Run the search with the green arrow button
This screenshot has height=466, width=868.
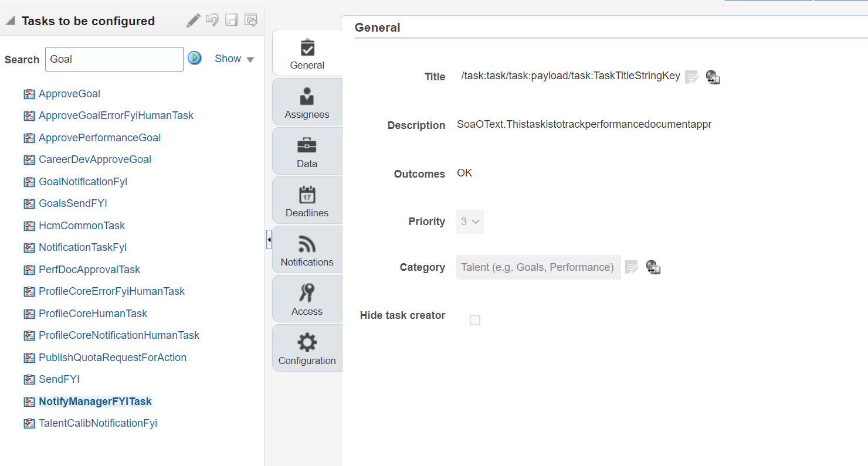(x=195, y=58)
